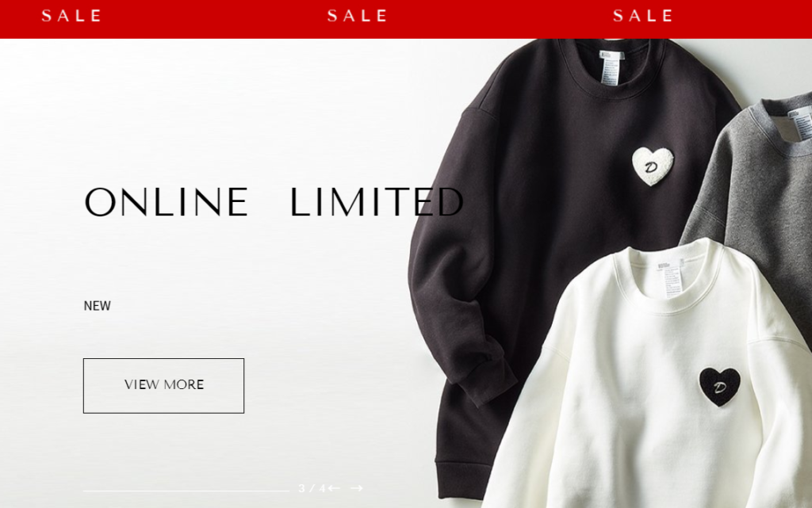Image resolution: width=812 pixels, height=508 pixels.
Task: Click the slideshow progress bar line
Action: [x=186, y=491]
